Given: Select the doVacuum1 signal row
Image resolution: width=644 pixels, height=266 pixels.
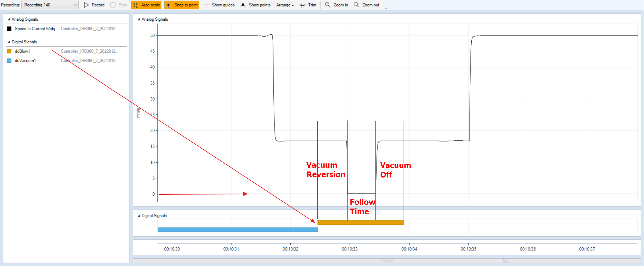Looking at the screenshot, I should tap(66, 61).
